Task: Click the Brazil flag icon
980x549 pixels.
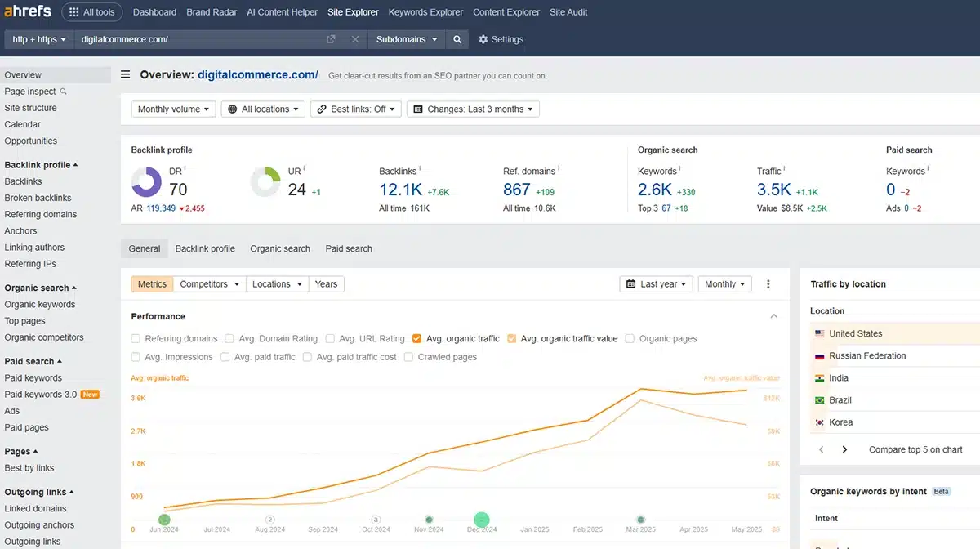Action: click(x=820, y=400)
